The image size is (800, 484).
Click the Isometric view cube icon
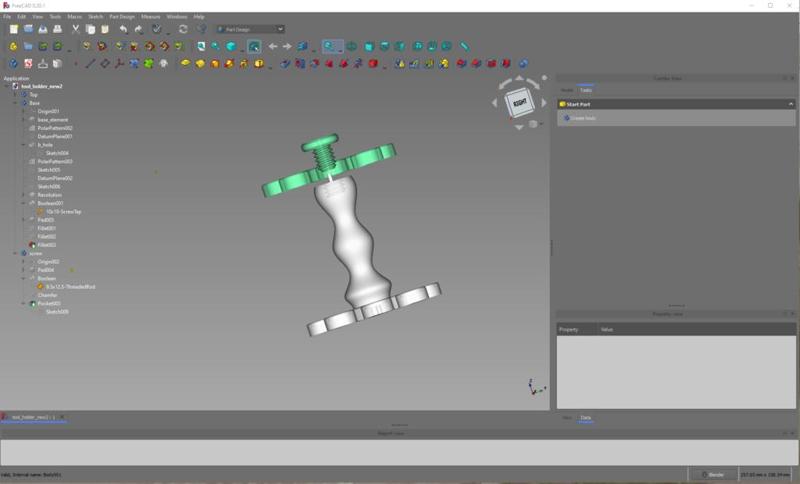click(231, 46)
